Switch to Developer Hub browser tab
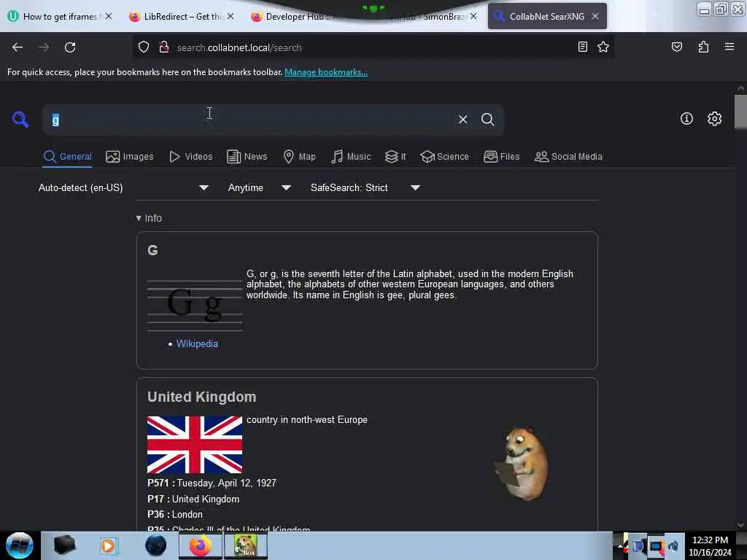 295,17
